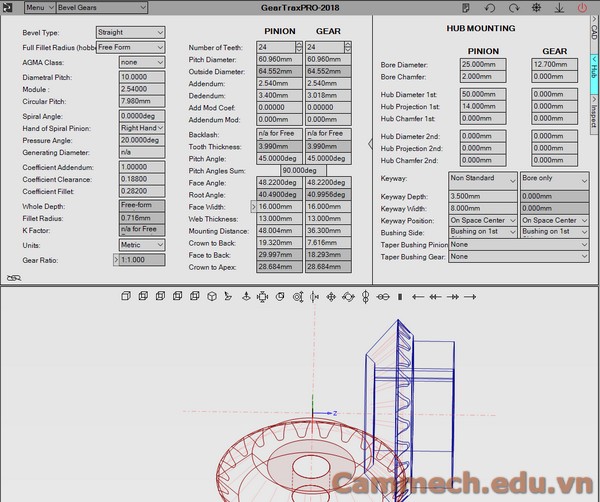Open the gear Bushing Side dropdown

point(554,232)
